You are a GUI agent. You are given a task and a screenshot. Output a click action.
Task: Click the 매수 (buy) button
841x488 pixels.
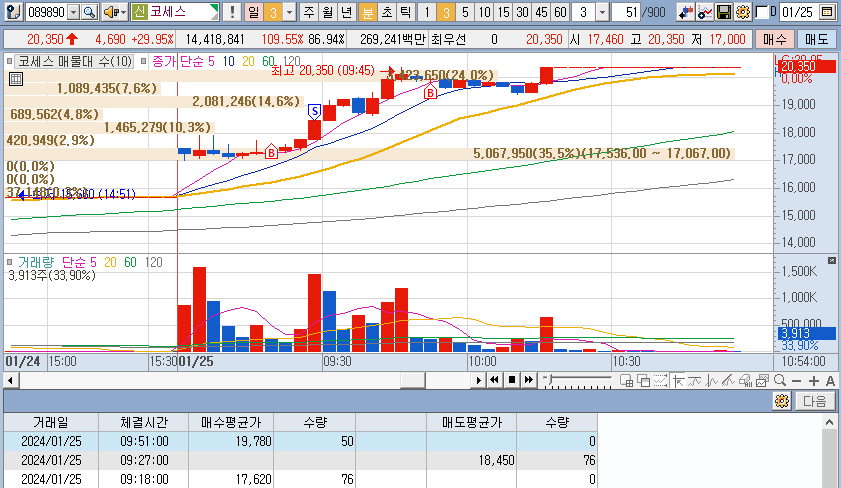pos(774,39)
